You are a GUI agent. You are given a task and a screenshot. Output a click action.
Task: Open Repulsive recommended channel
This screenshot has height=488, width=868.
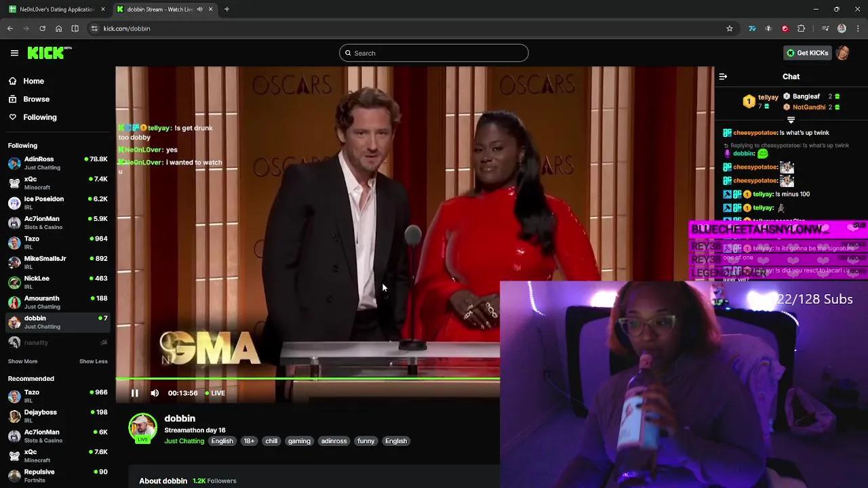tap(58, 476)
